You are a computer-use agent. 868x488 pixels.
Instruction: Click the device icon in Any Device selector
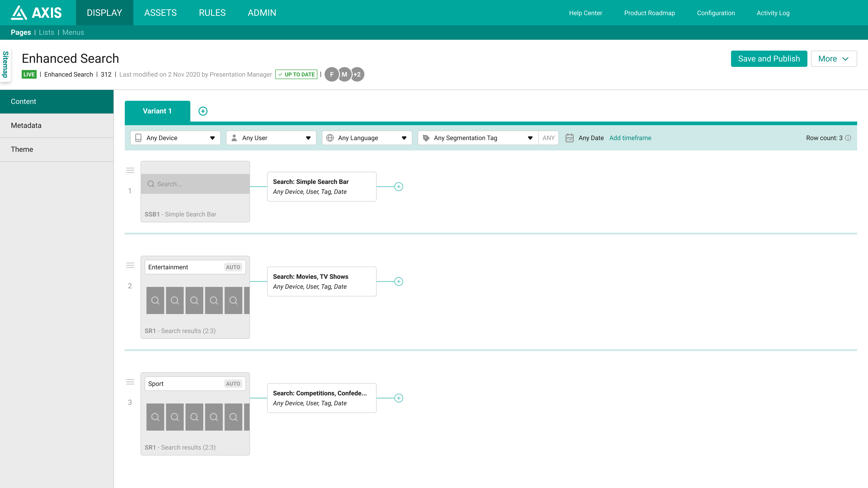click(x=138, y=138)
